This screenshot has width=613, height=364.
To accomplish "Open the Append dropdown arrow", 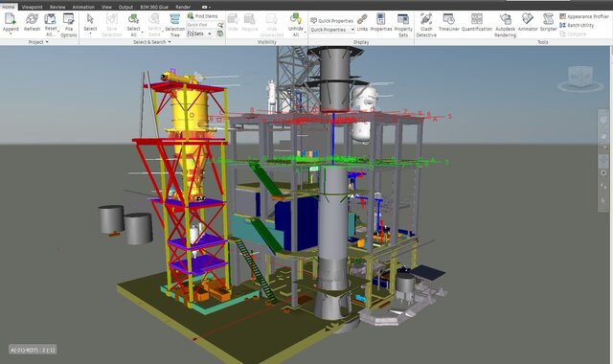I will [x=11, y=34].
